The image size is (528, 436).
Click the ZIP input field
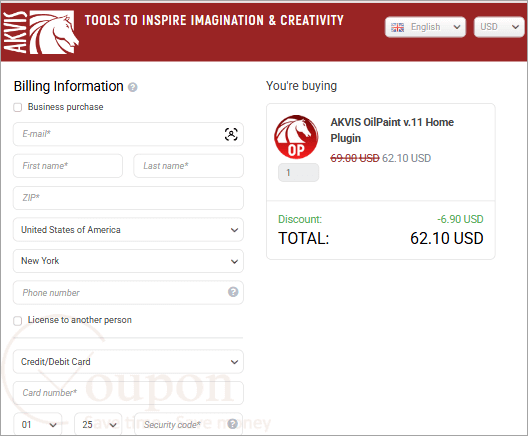pos(128,198)
